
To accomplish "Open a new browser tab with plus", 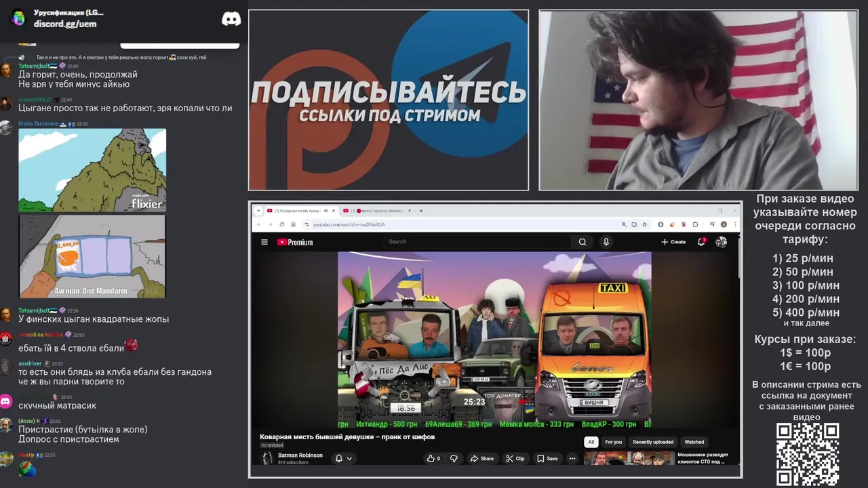I will (x=421, y=211).
